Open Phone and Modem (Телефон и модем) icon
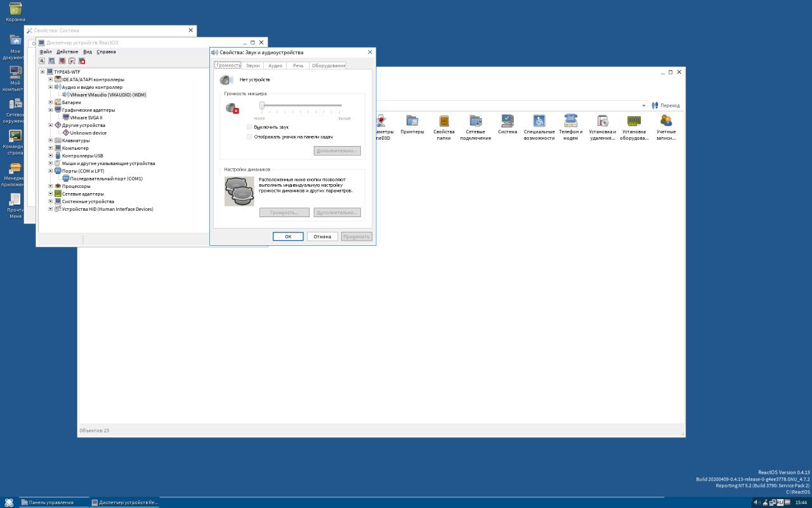This screenshot has width=812, height=508. [571, 127]
